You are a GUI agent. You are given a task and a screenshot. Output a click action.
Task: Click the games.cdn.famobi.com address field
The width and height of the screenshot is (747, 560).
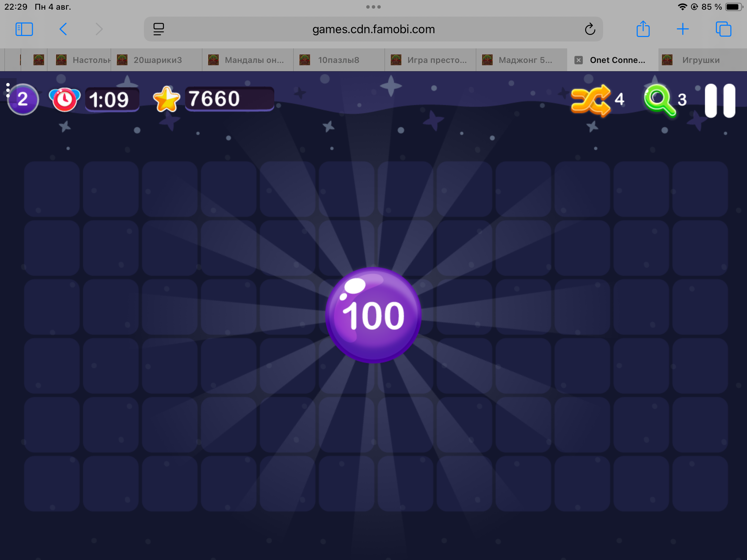[373, 29]
